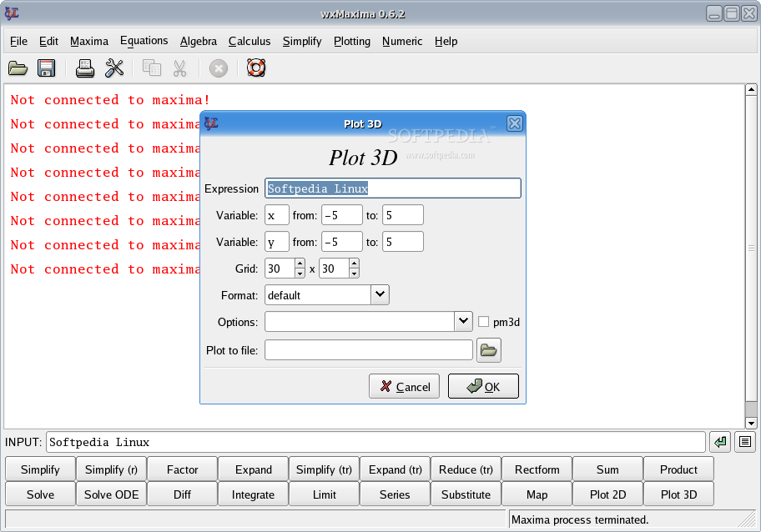
Task: Open the Plotting menu
Action: [x=352, y=41]
